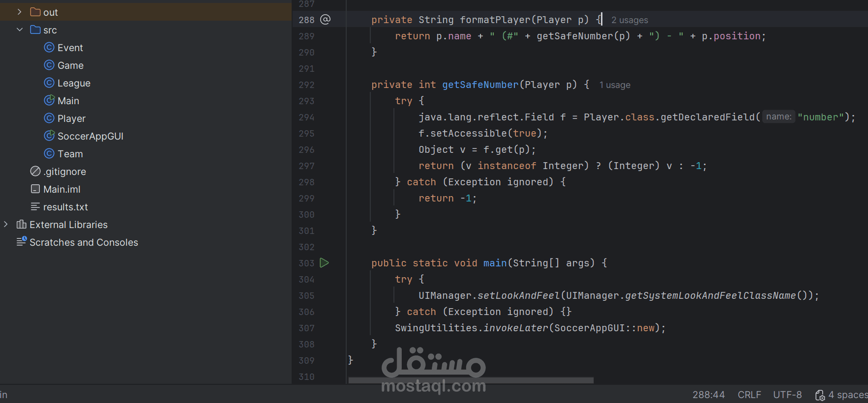Image resolution: width=868 pixels, height=403 pixels.
Task: Open SoccerAppGUI from project tree
Action: (90, 136)
